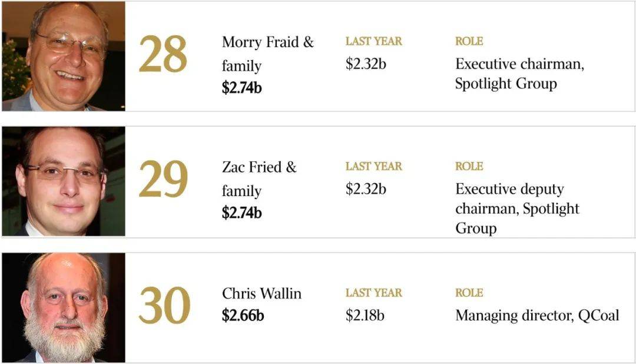This screenshot has width=636, height=364.
Task: Click Executive chairman, Spotlight Group text
Action: click(519, 74)
